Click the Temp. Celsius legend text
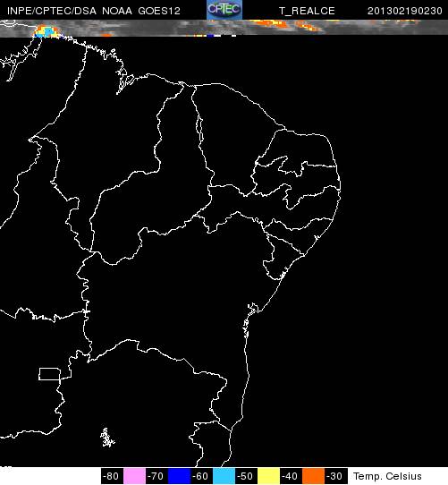This screenshot has height=485, width=448. pos(387,476)
